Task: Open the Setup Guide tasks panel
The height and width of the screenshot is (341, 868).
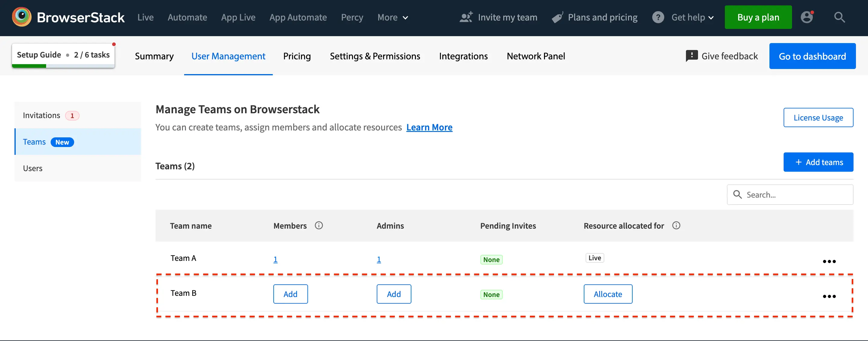Action: pyautogui.click(x=63, y=55)
